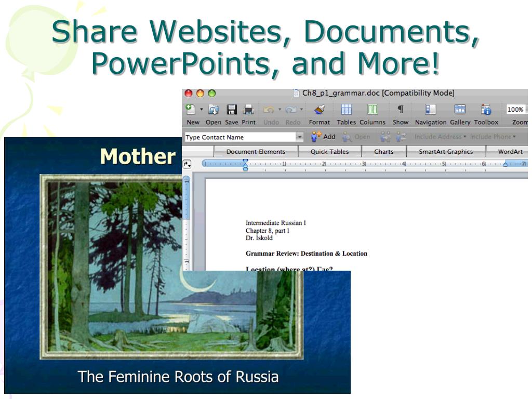Toggle the Gallery icon in toolbar
Viewport: 532px width, 399px height.
point(460,109)
